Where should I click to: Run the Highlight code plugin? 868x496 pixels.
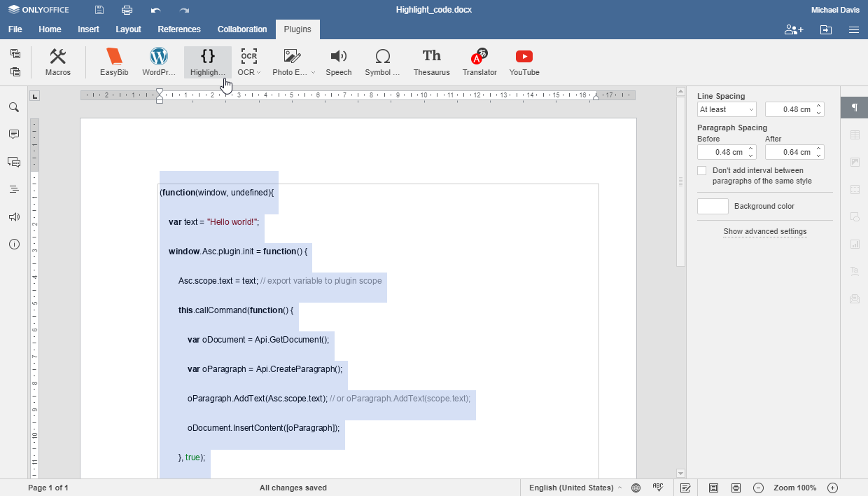[208, 62]
